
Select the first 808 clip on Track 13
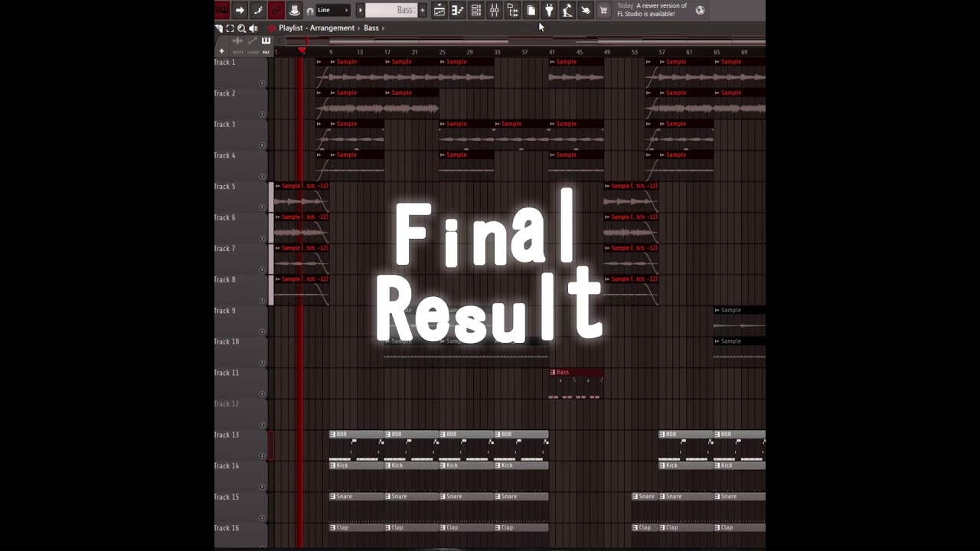point(357,446)
